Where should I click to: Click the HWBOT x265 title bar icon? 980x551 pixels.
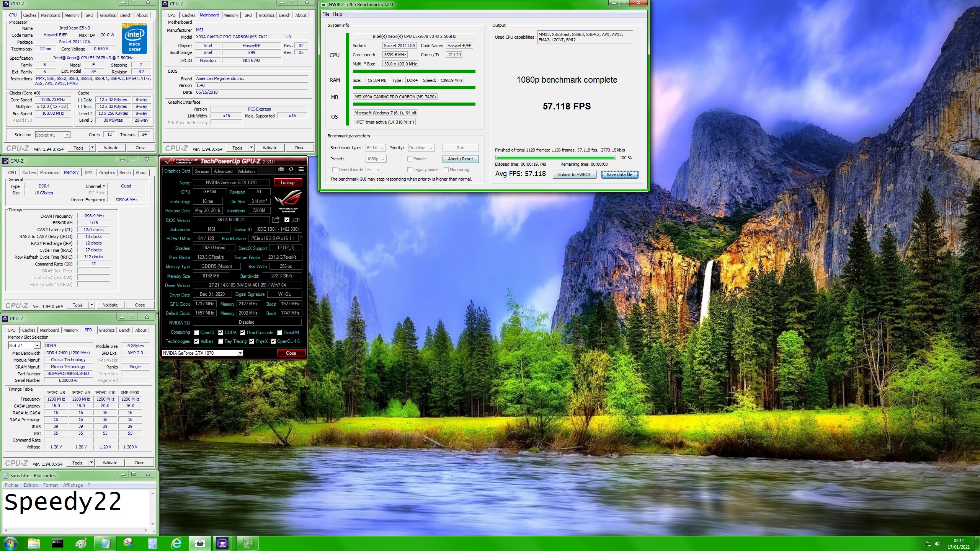coord(323,4)
